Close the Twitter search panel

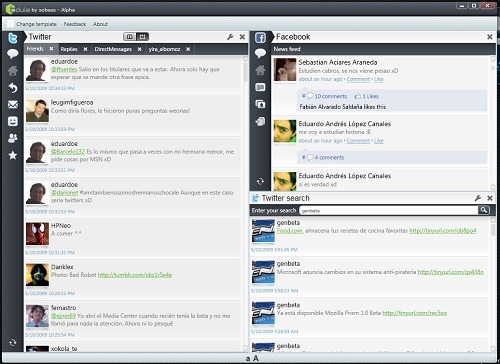click(x=490, y=198)
